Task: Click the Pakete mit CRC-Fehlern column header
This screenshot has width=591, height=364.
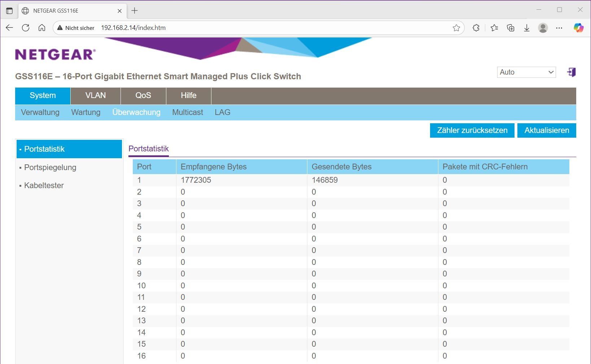Action: (504, 167)
